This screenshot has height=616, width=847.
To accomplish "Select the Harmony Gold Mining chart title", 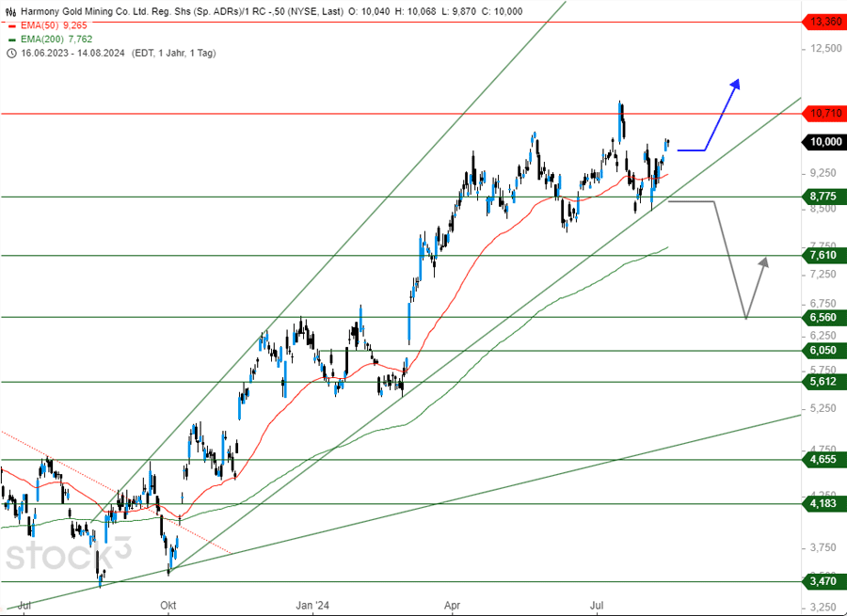I will pos(182,11).
